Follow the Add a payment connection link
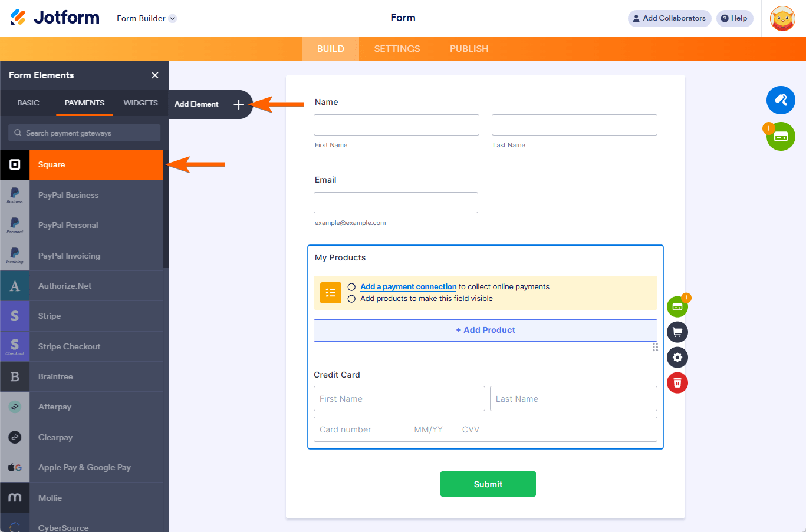Viewport: 806px width, 532px height. [409, 287]
